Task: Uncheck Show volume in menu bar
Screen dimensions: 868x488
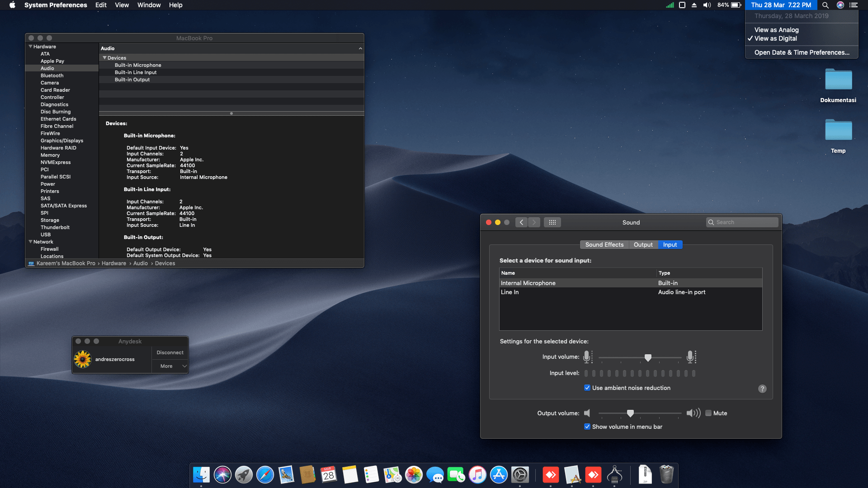Action: click(587, 427)
